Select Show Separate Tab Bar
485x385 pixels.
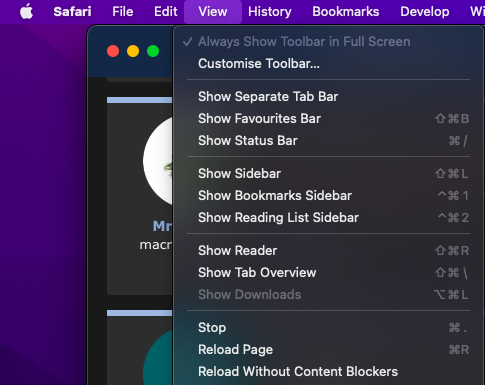(328, 97)
